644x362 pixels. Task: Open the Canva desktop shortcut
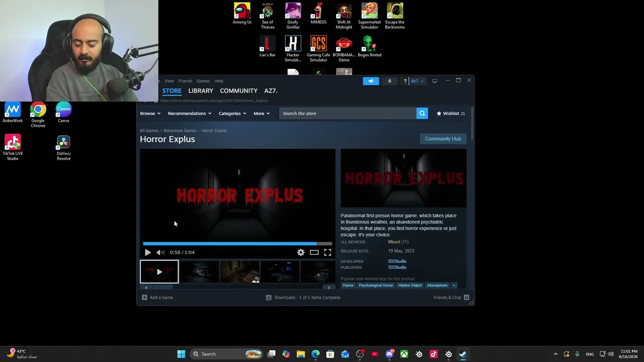[x=63, y=113]
